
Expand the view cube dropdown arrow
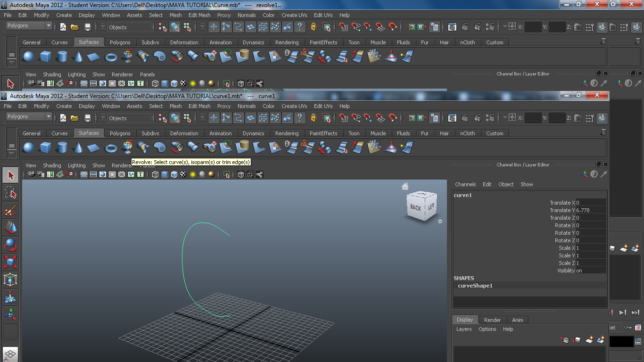(x=440, y=222)
